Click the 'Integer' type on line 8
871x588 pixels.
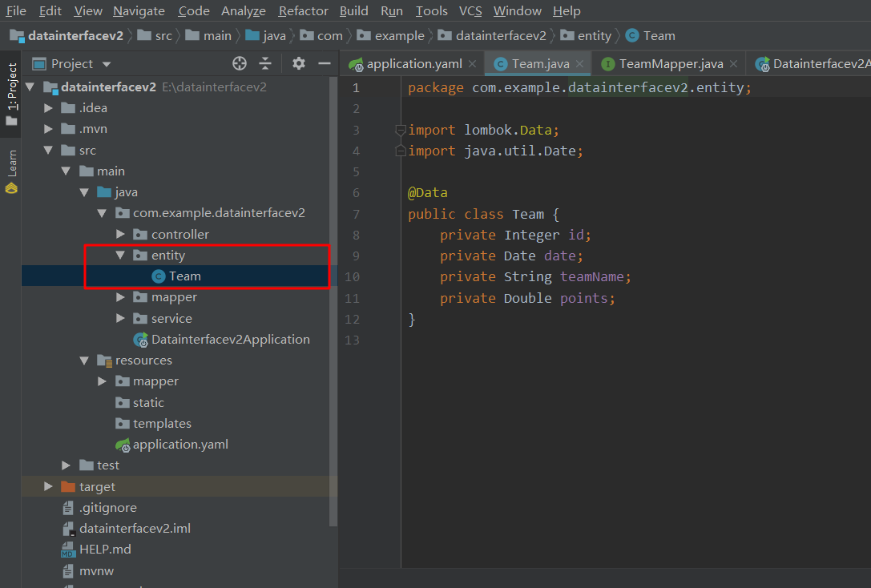coord(531,236)
